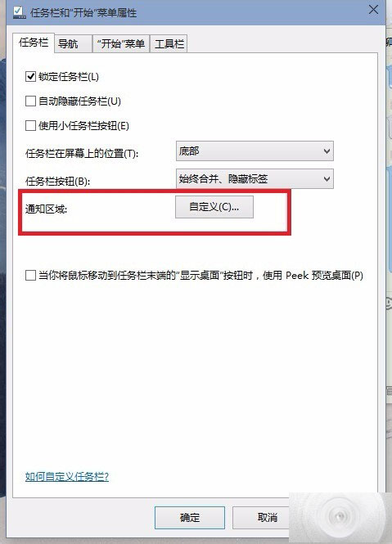Click the 自动隐藏任务栏(U) label text

79,101
